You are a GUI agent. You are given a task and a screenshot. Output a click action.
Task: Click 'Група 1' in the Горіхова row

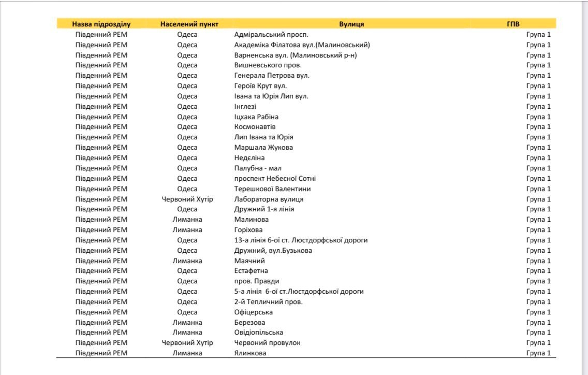[538, 230]
